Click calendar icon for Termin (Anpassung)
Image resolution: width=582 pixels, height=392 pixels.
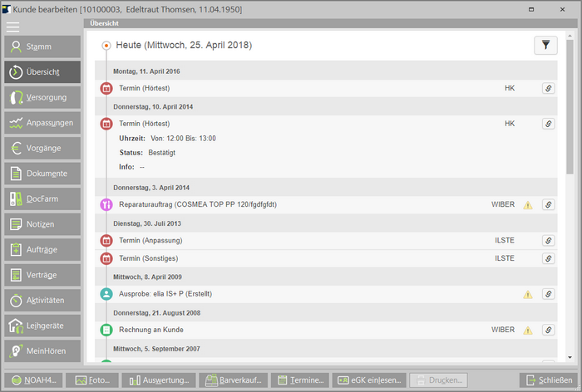(x=106, y=241)
